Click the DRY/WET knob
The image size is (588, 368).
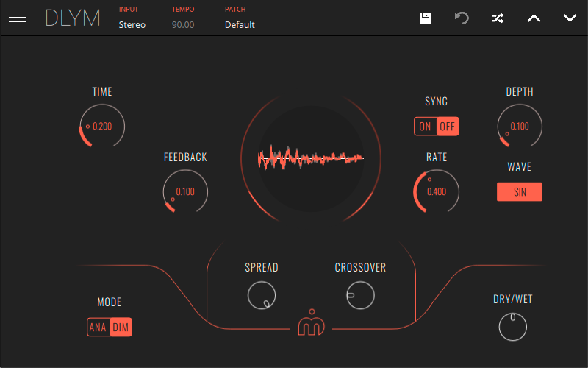(513, 327)
